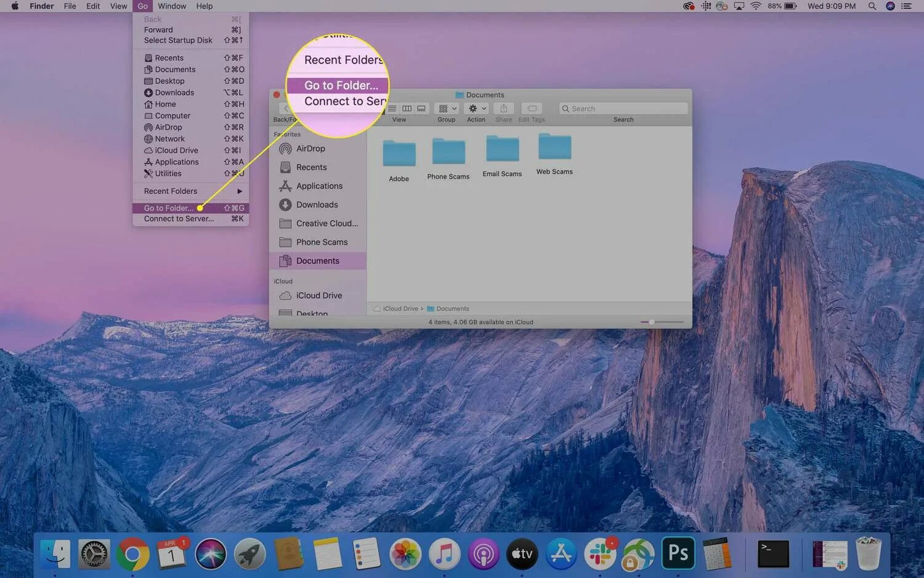
Task: Switch Finder to column view
Action: pos(407,108)
